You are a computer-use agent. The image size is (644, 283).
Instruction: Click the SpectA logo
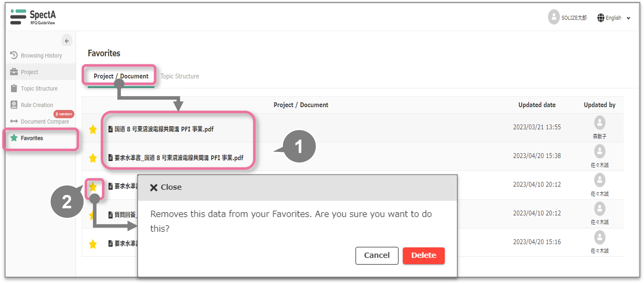click(33, 17)
